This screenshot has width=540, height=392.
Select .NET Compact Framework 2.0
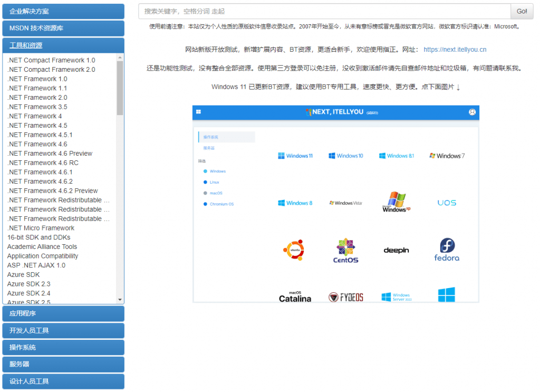(x=51, y=70)
